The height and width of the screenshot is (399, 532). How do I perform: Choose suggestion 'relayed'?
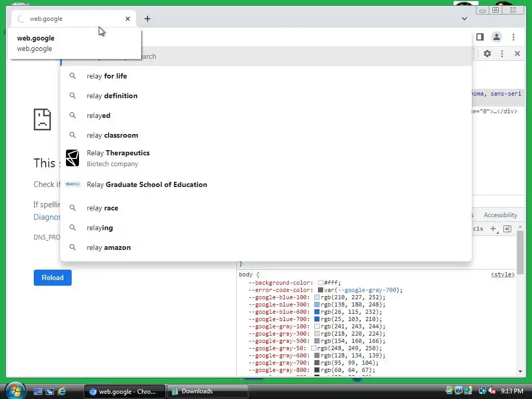click(265, 115)
